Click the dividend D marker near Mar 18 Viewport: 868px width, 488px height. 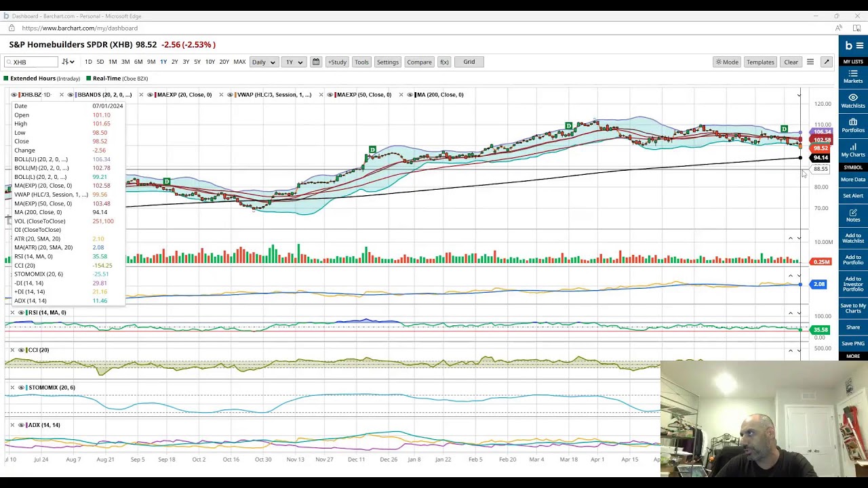click(x=568, y=126)
